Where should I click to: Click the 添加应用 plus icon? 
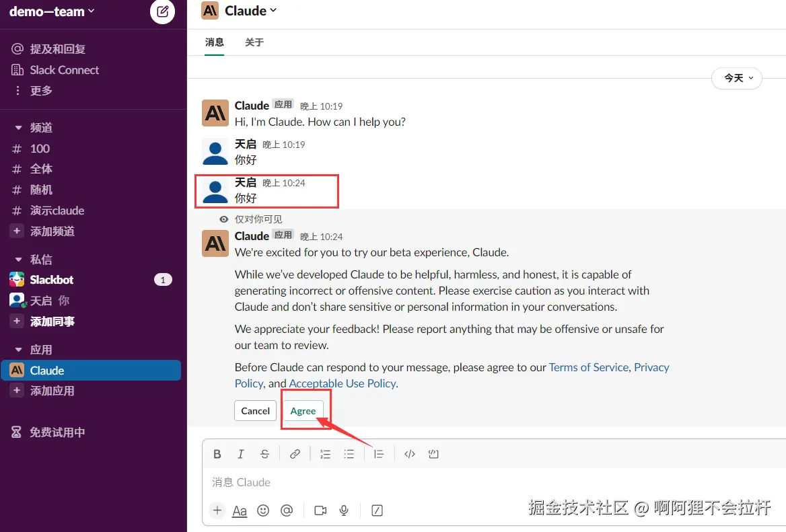[17, 391]
